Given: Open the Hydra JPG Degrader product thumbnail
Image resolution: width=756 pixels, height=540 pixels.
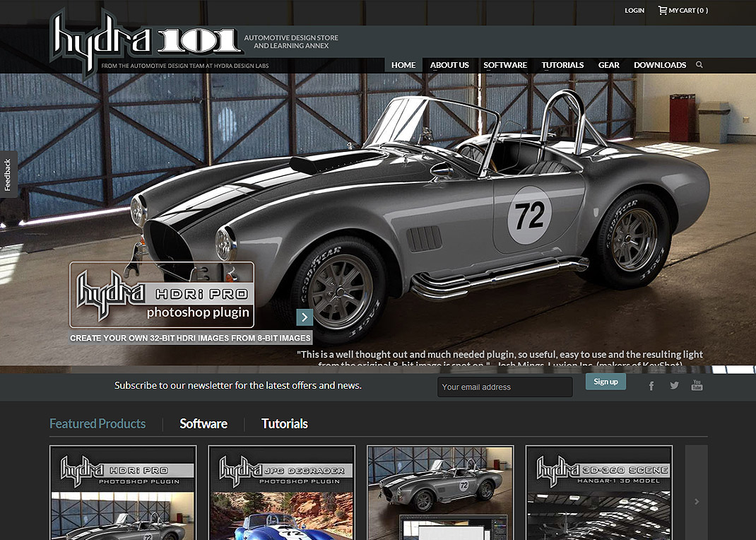Looking at the screenshot, I should pyautogui.click(x=282, y=493).
